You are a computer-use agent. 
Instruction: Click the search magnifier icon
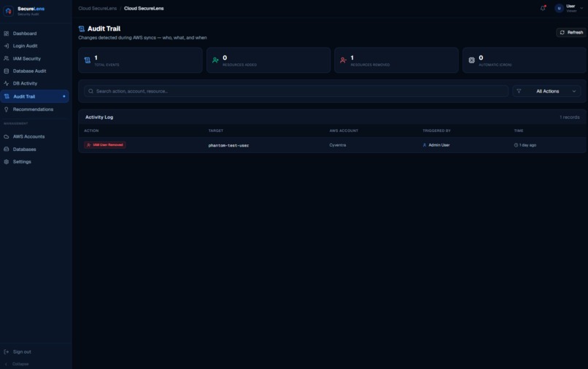(90, 91)
